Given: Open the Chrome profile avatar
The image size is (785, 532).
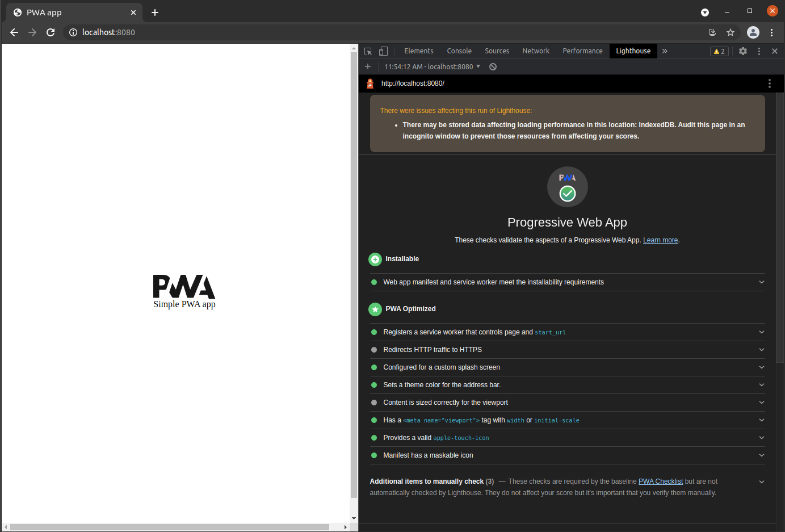Looking at the screenshot, I should pos(753,32).
